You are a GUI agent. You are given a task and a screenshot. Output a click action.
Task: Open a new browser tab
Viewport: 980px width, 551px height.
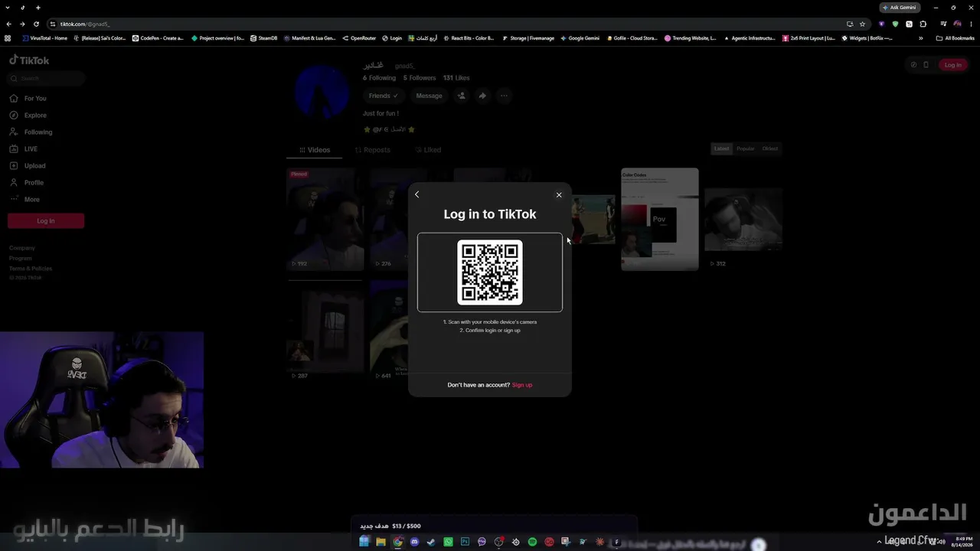[38, 8]
